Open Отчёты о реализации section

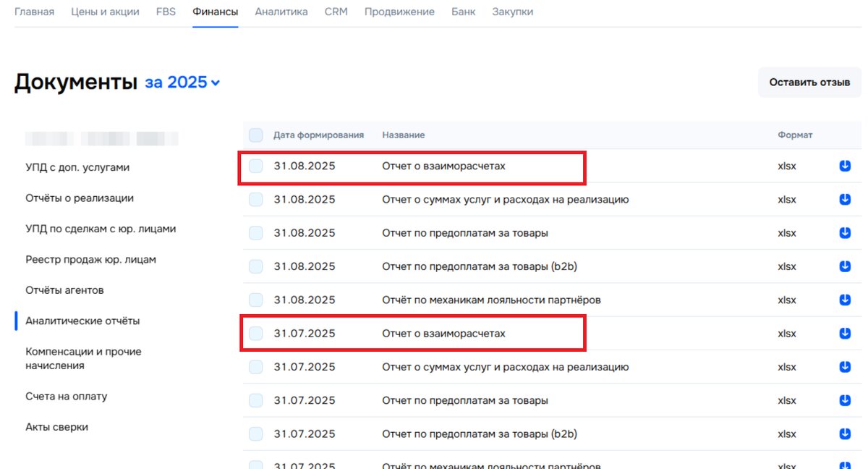click(80, 198)
